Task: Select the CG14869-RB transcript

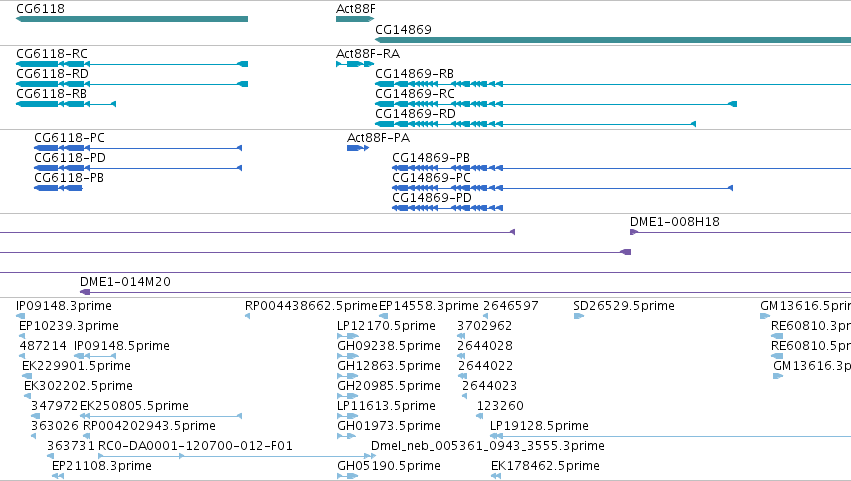Action: point(613,84)
